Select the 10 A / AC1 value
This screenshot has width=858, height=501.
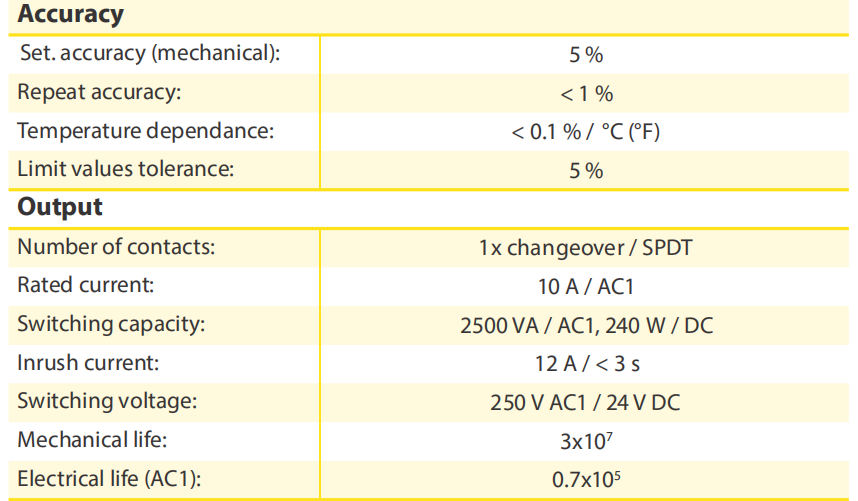click(x=585, y=287)
